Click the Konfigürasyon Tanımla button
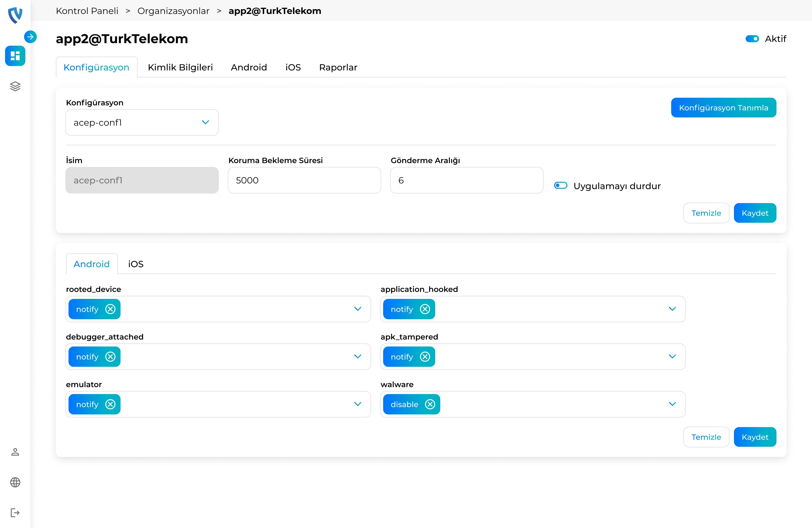Screen dimensions: 812x528 click(723, 107)
